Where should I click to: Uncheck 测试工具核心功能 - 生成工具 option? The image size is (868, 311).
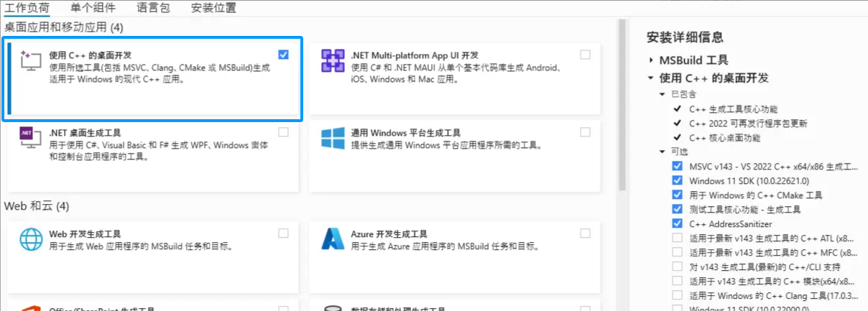point(677,209)
